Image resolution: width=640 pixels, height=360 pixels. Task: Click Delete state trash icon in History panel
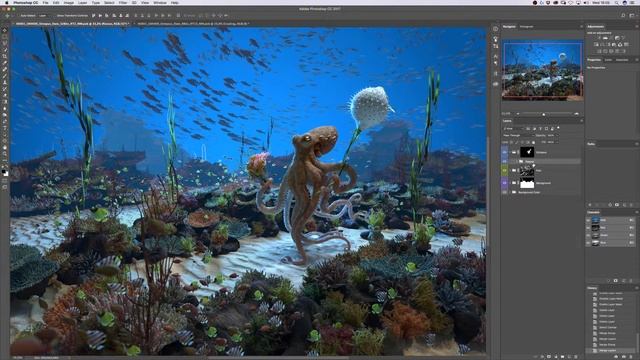(631, 356)
